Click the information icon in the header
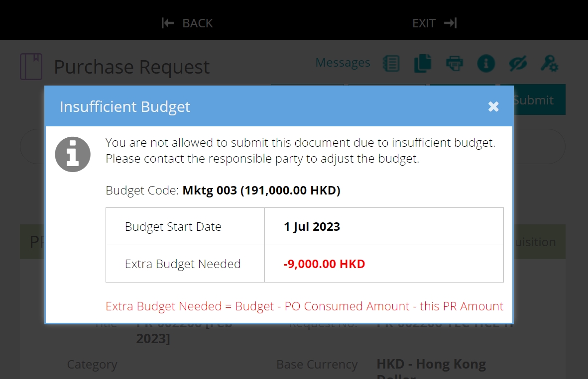 pyautogui.click(x=486, y=63)
